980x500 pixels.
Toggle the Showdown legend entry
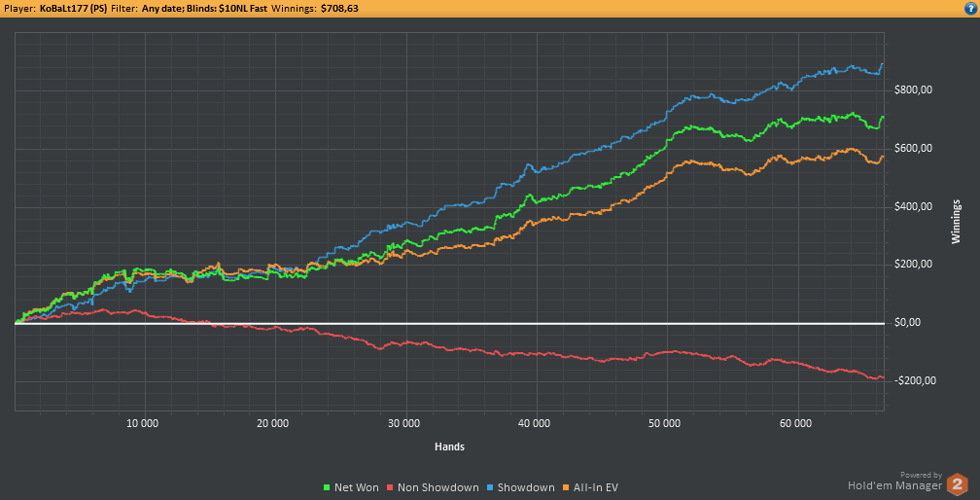point(521,487)
